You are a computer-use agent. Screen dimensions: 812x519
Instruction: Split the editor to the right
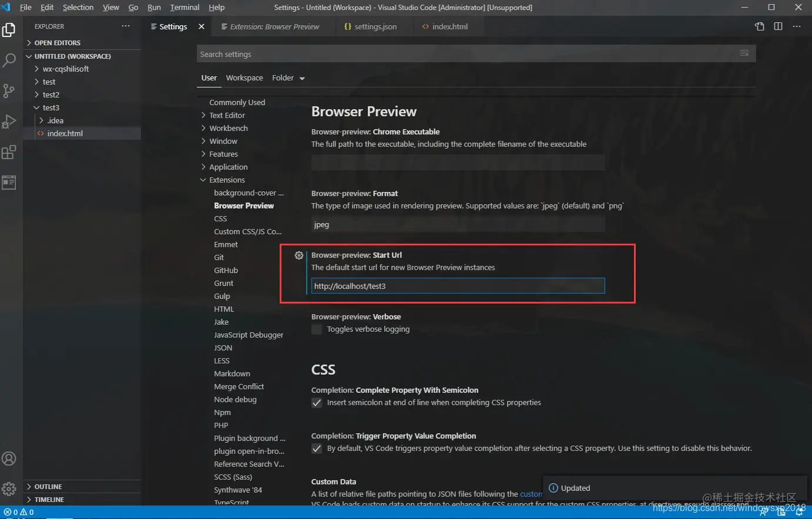tap(778, 26)
